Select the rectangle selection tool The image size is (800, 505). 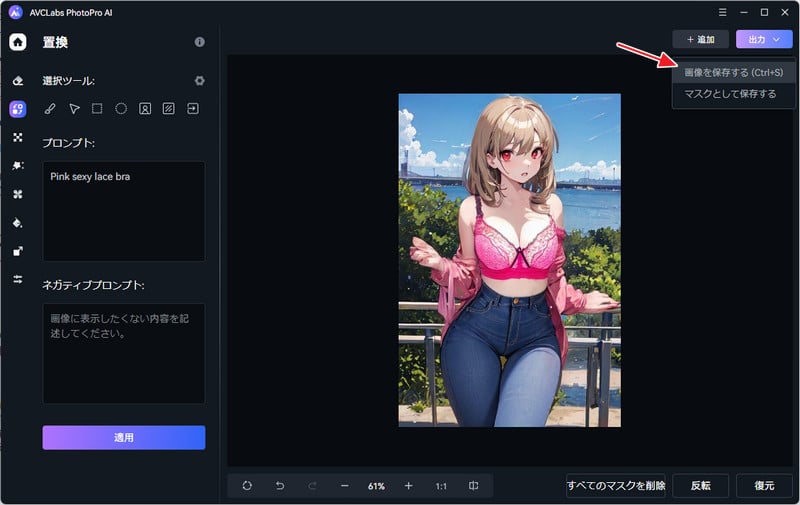97,108
